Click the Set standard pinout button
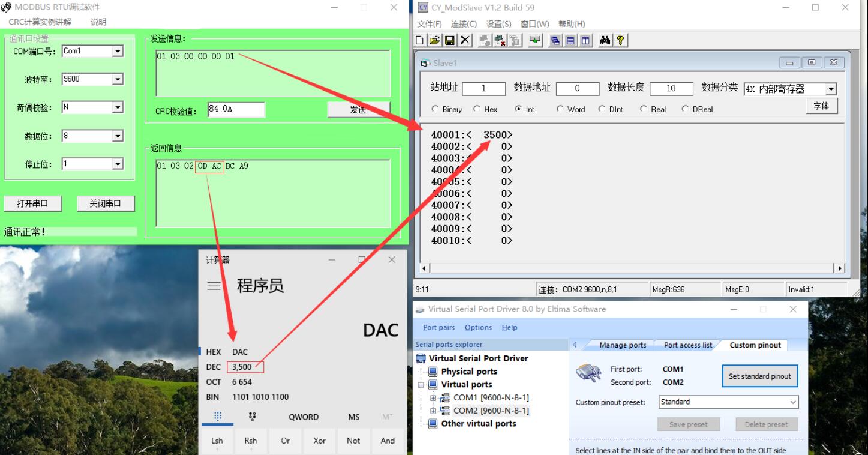The image size is (868, 455). click(x=759, y=376)
